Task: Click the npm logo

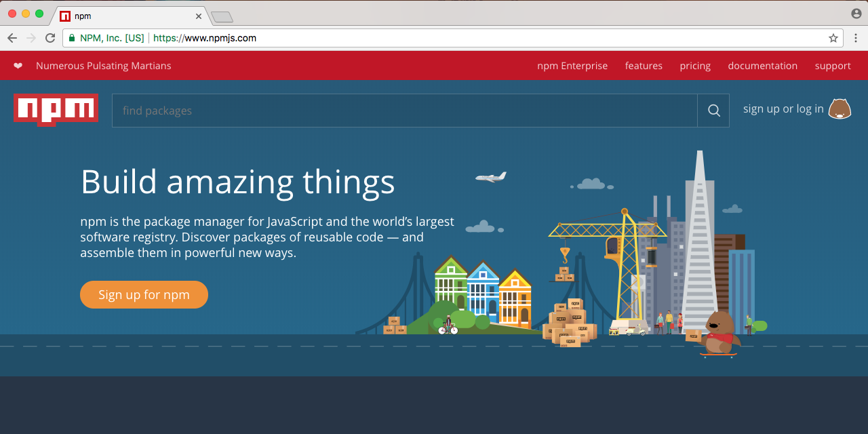Action: pyautogui.click(x=56, y=110)
